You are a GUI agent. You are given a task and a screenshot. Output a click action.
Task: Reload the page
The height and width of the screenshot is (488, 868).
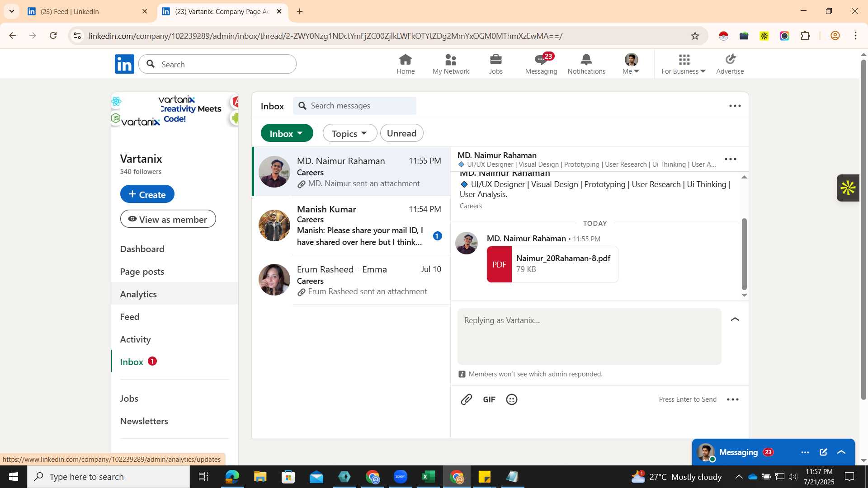pos(53,36)
